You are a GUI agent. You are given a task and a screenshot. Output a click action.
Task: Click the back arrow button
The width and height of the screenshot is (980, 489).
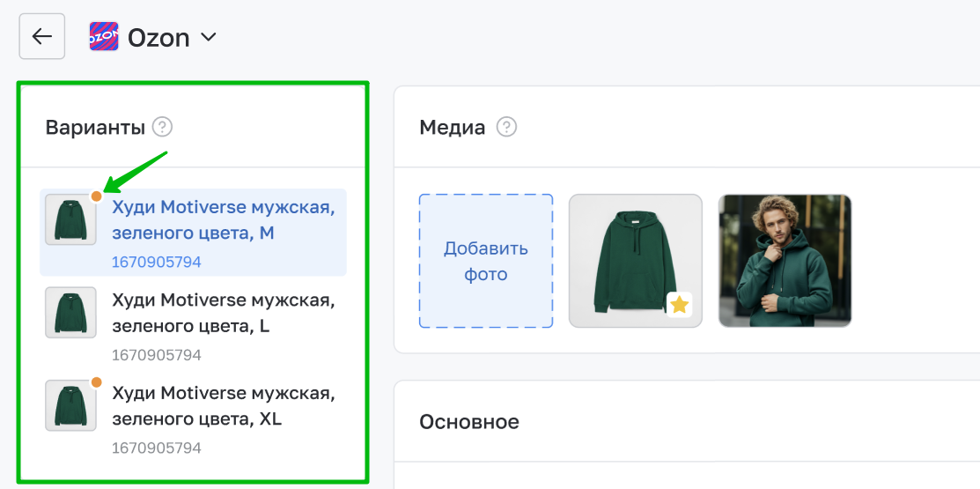[41, 37]
